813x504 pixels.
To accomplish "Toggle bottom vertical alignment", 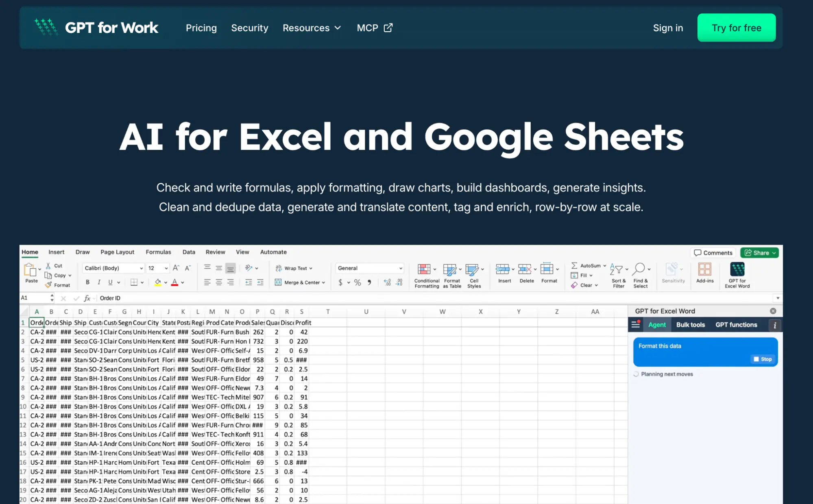I will click(x=230, y=268).
